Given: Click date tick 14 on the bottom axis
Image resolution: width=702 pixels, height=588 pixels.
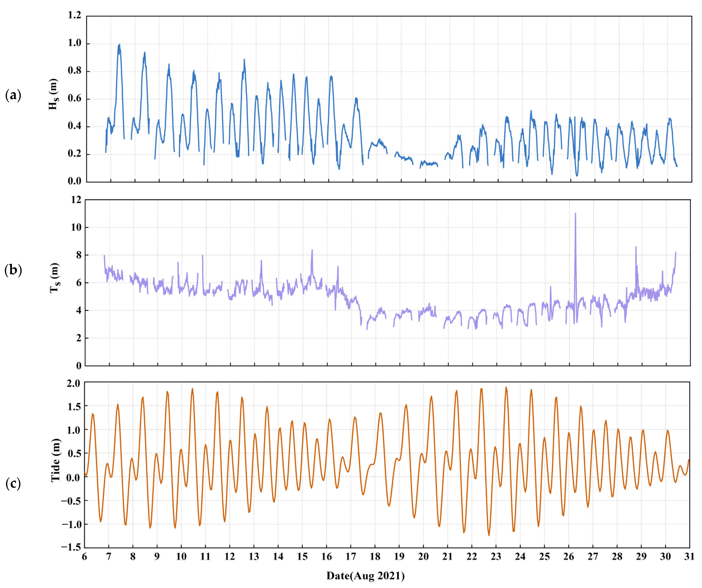Looking at the screenshot, I should coord(278,557).
